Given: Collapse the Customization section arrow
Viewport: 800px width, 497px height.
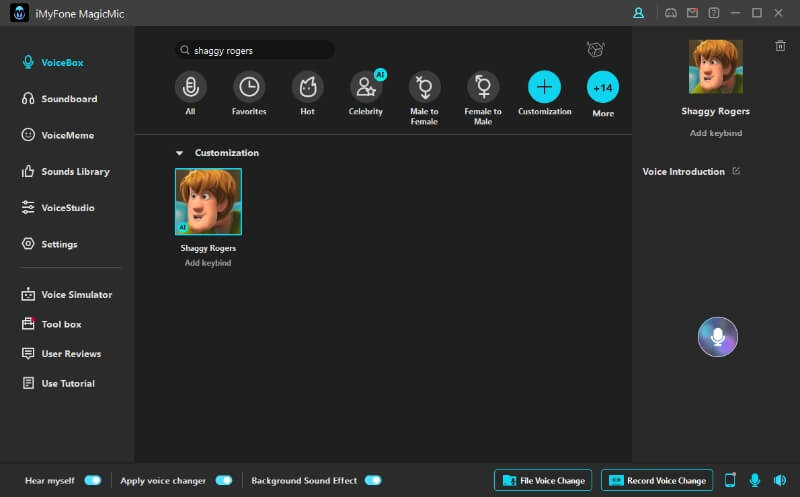Looking at the screenshot, I should click(x=179, y=153).
